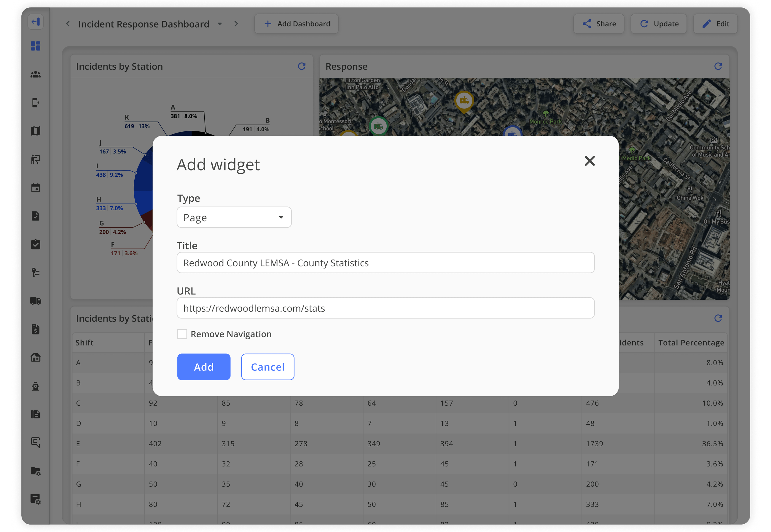Open the Mobile devices section
The image size is (771, 532).
coord(36,103)
